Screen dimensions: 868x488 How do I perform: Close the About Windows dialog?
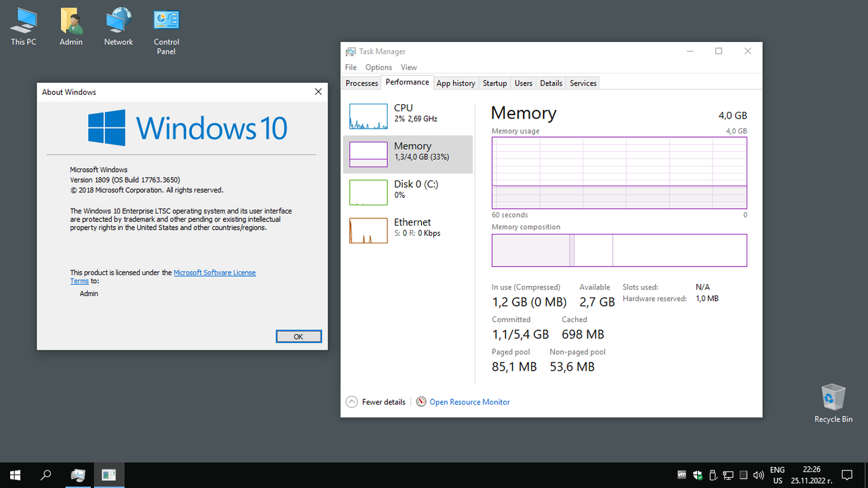(x=318, y=91)
